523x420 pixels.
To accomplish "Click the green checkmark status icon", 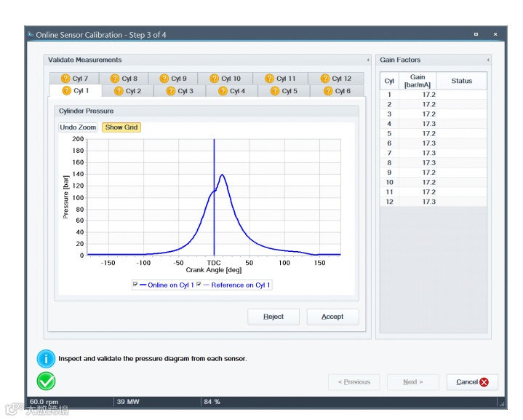I will 46,381.
